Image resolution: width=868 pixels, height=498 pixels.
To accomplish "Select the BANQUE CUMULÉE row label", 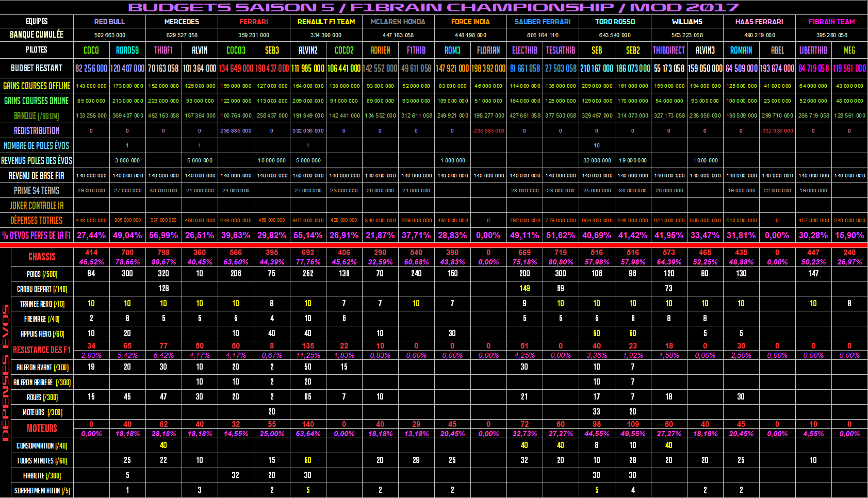I will click(37, 35).
